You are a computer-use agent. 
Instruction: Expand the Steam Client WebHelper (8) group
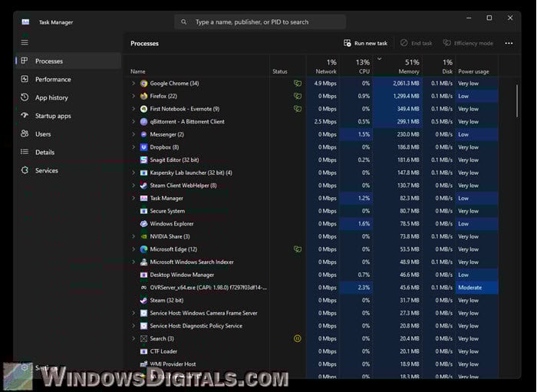[133, 186]
